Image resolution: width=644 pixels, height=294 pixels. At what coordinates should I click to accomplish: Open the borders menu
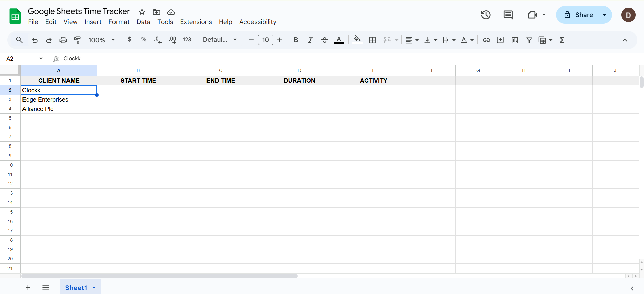372,40
